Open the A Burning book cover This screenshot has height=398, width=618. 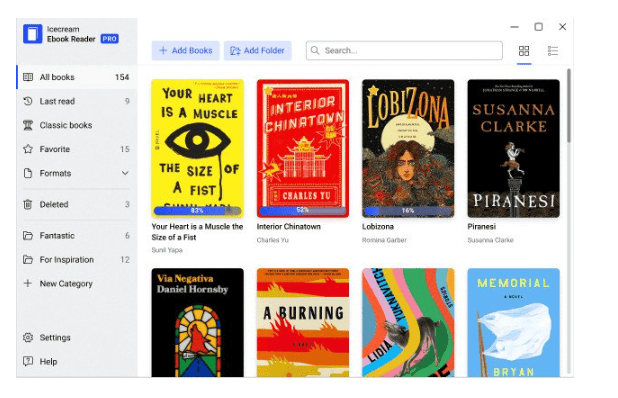click(x=303, y=322)
